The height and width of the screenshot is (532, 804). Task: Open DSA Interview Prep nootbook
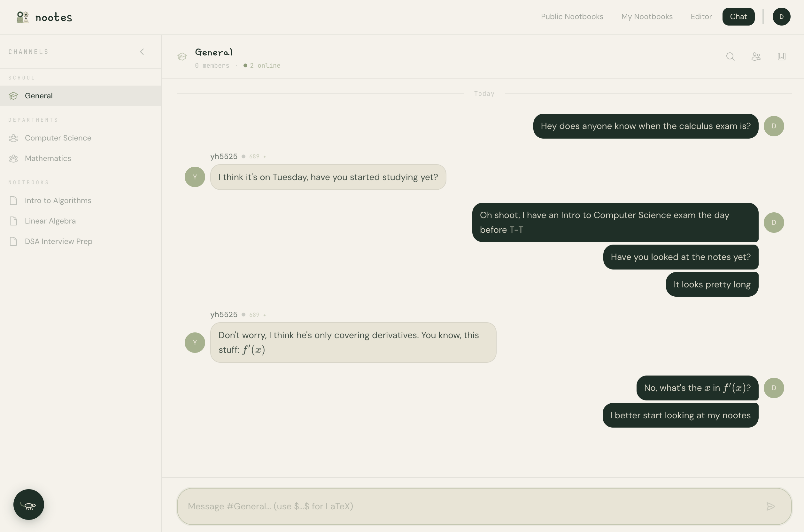pyautogui.click(x=58, y=241)
